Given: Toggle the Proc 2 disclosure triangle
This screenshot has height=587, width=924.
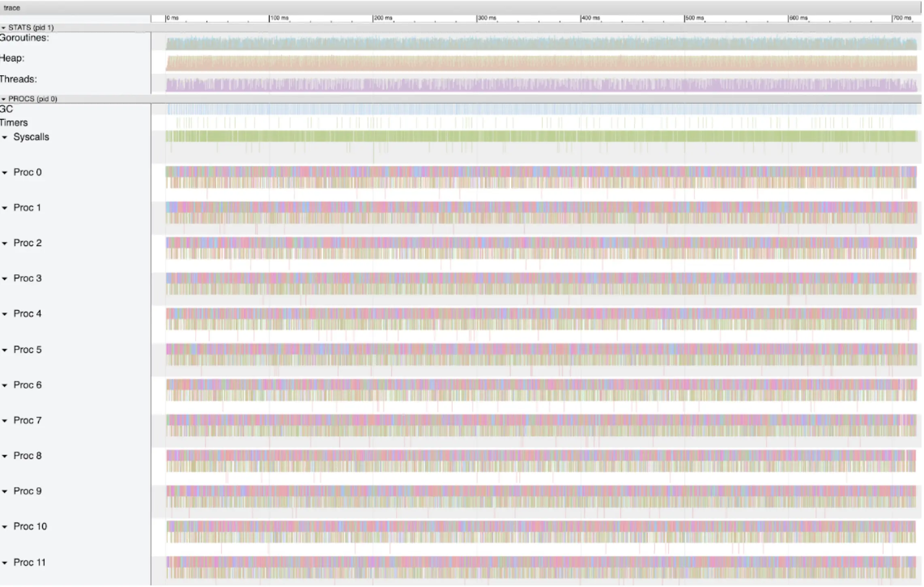Looking at the screenshot, I should (5, 243).
